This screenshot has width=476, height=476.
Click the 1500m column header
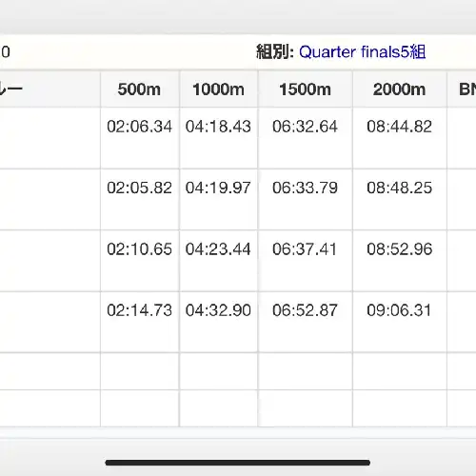pyautogui.click(x=305, y=89)
